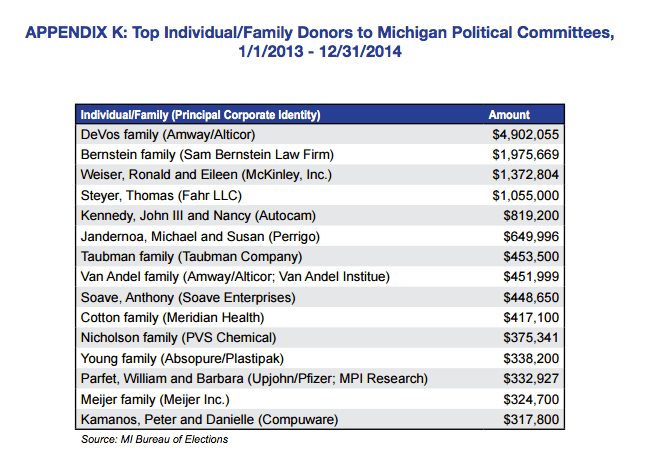
Task: Select Parfet, William and Barbara row
Action: (x=253, y=378)
